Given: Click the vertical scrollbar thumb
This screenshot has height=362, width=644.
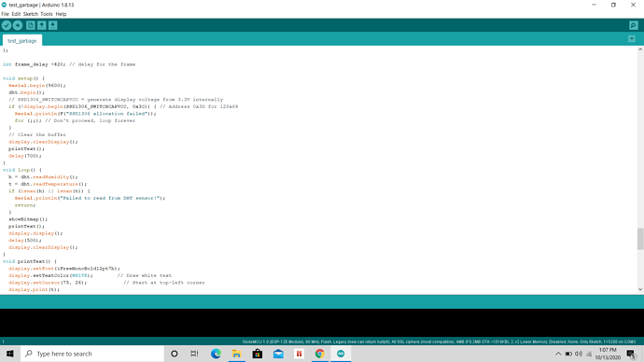Looking at the screenshot, I should click(x=640, y=239).
